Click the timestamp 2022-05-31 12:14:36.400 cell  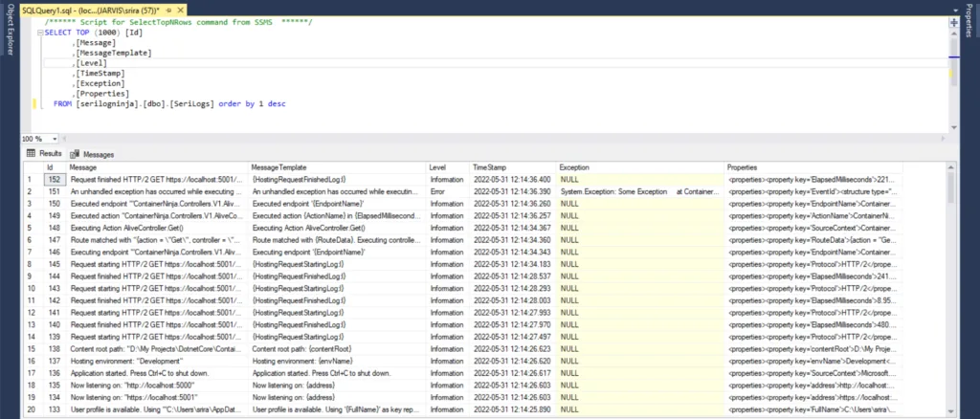pos(513,179)
